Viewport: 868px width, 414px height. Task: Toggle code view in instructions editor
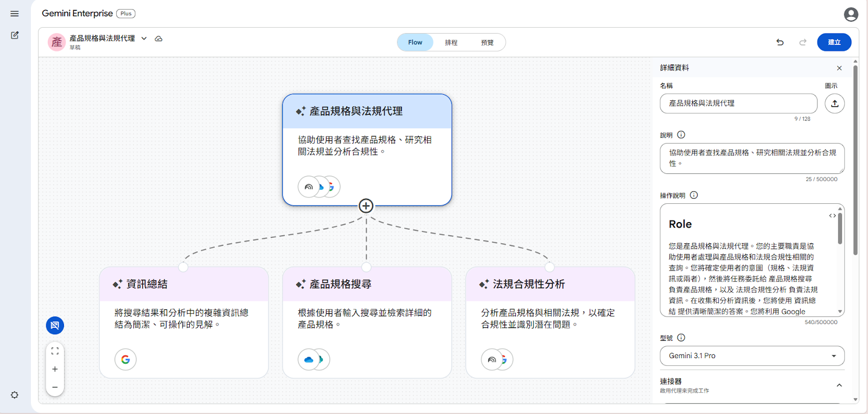click(x=832, y=216)
